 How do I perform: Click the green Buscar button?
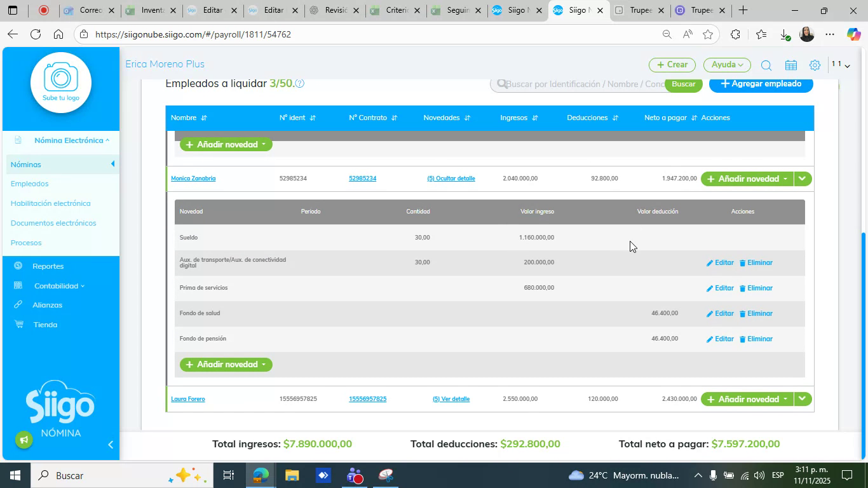683,84
